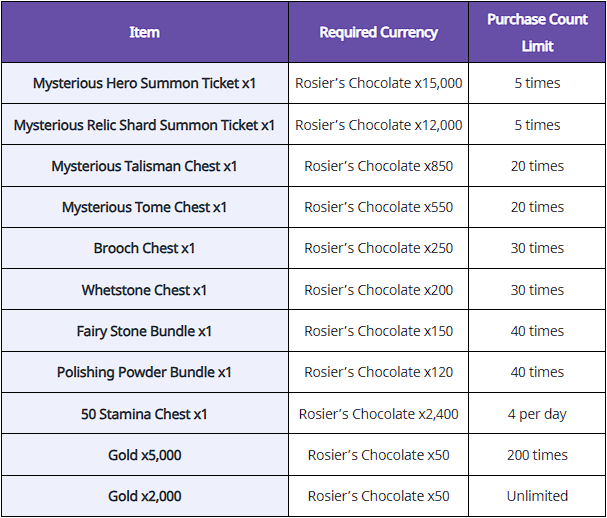Screen dimensions: 607x518
Task: Click the Required Currency column header
Action: tap(378, 32)
